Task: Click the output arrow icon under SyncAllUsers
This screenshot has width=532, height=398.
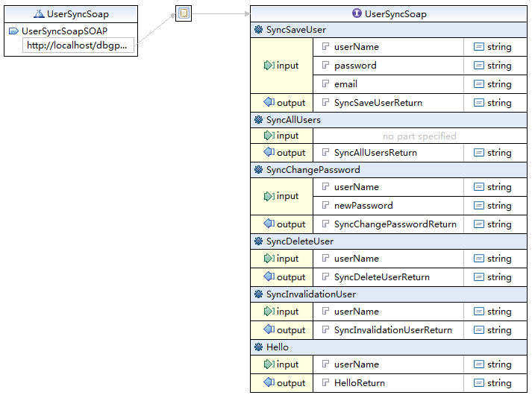Action: pyautogui.click(x=269, y=152)
